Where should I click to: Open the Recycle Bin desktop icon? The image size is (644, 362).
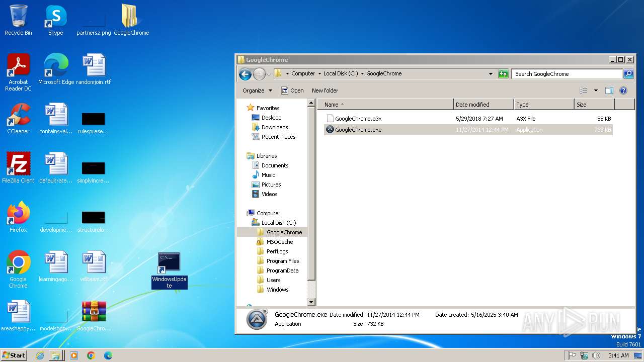coord(18,20)
